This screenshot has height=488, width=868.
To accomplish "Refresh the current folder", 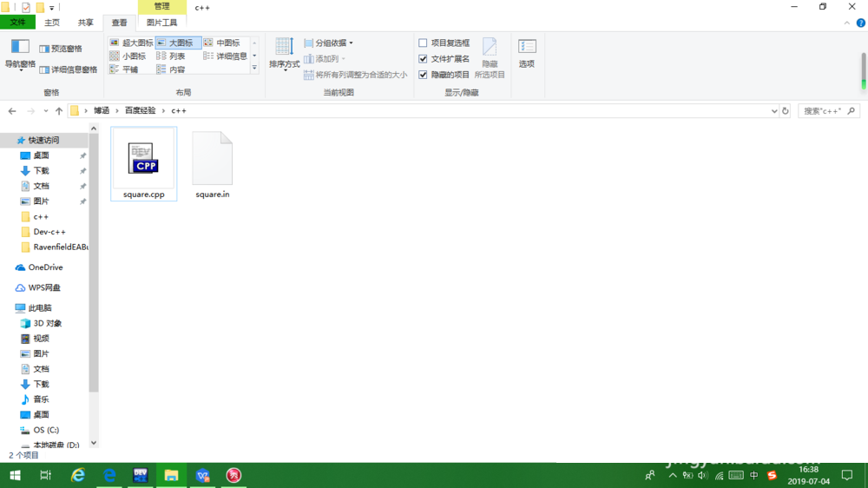I will (785, 111).
